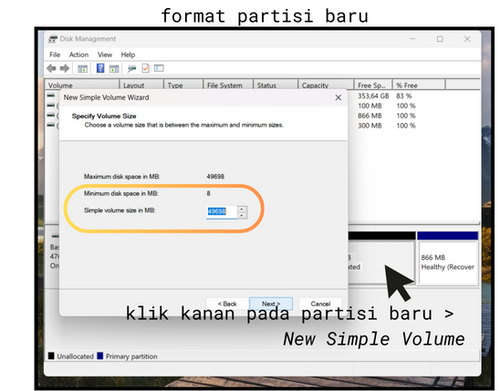Sort by the Type column header
Viewport: 500px width, 391px height.
pos(183,85)
